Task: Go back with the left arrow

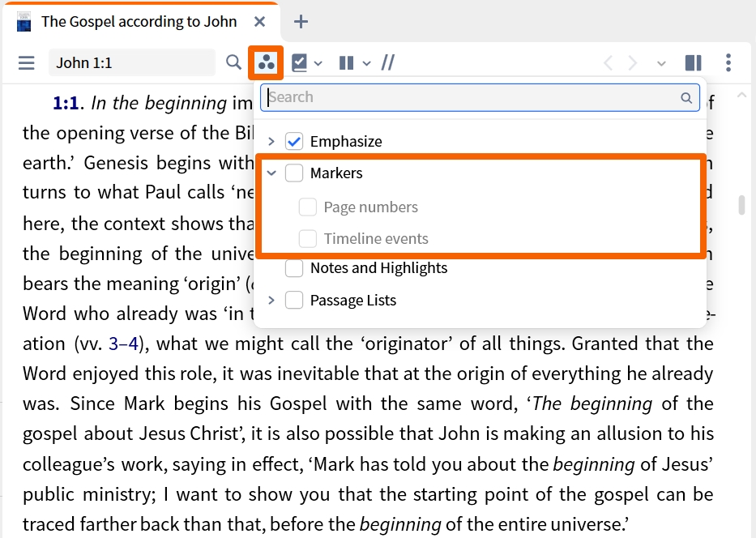Action: (x=609, y=62)
